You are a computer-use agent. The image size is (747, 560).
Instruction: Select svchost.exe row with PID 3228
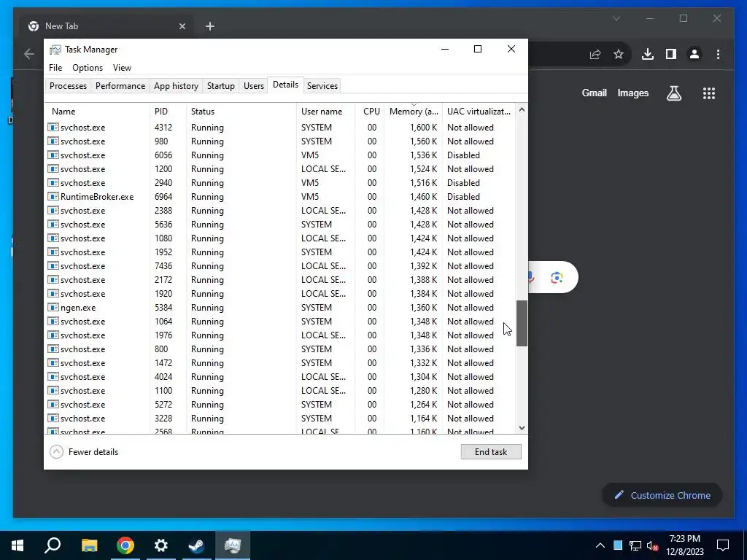click(280, 419)
